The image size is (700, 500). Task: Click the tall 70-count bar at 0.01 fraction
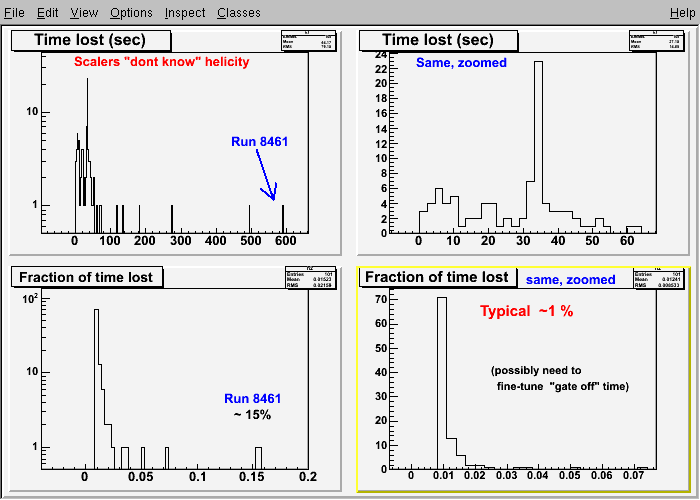click(442, 383)
